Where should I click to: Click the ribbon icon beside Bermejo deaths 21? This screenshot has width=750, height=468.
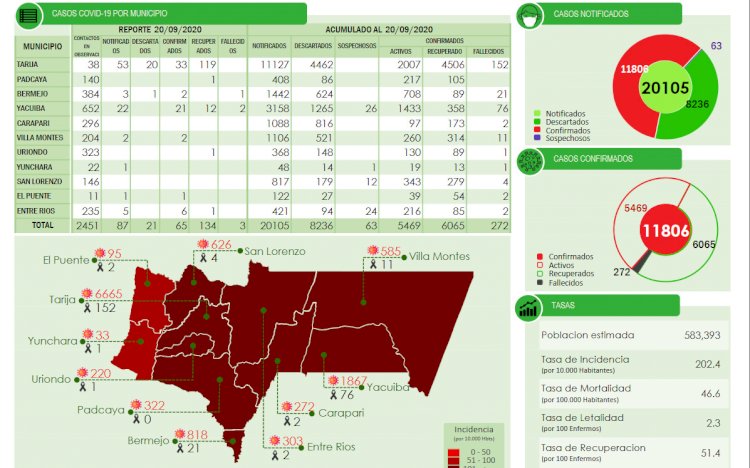pos(180,448)
